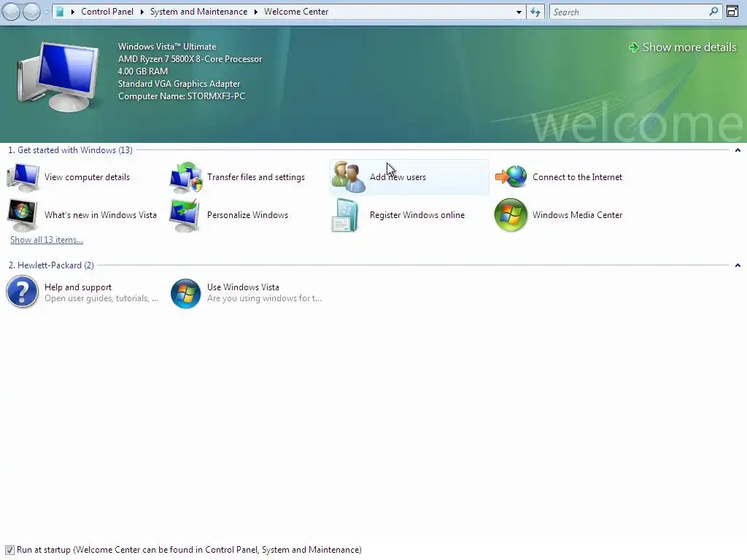Click 'AMD Ryzen 7 5800X 8-Core Processor' text
Image resolution: width=747 pixels, height=560 pixels.
190,59
